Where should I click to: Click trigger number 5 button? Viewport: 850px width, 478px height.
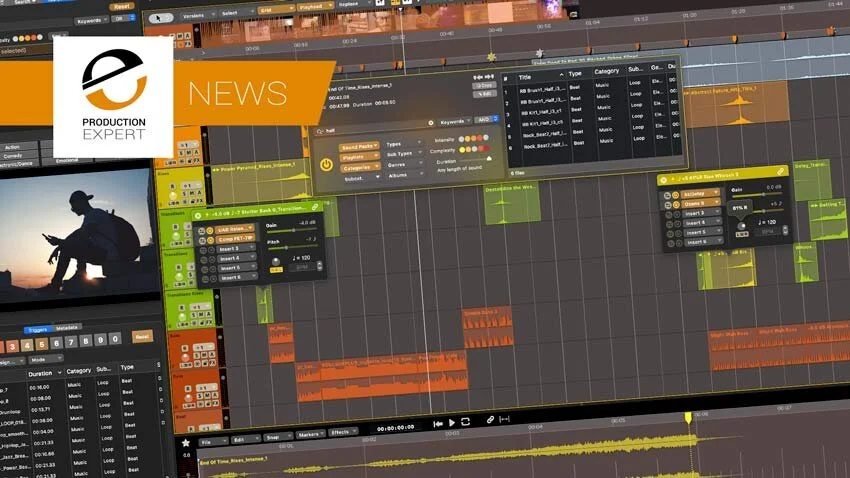(42, 344)
